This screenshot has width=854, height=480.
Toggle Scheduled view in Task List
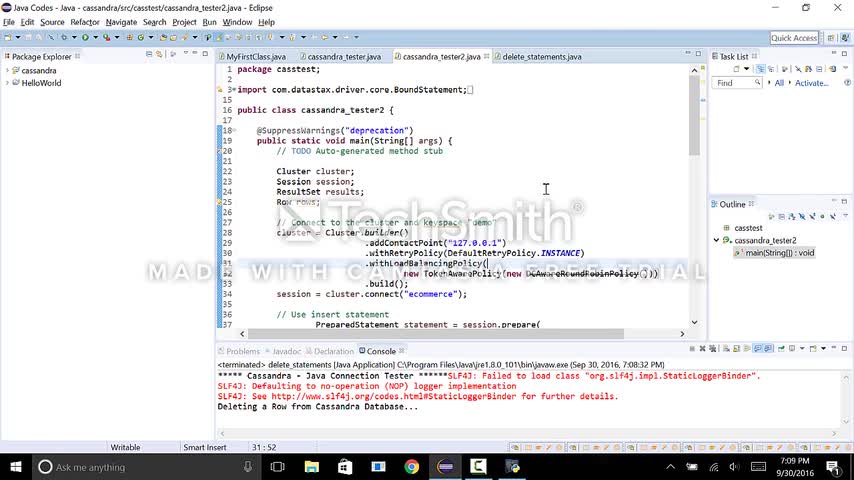click(x=771, y=69)
